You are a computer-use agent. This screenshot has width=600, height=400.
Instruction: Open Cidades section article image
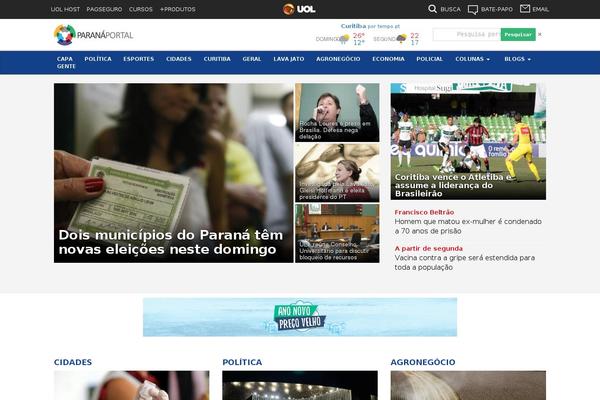132,385
